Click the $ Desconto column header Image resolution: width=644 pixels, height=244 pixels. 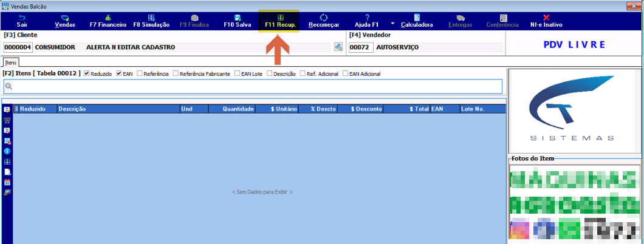(x=361, y=109)
